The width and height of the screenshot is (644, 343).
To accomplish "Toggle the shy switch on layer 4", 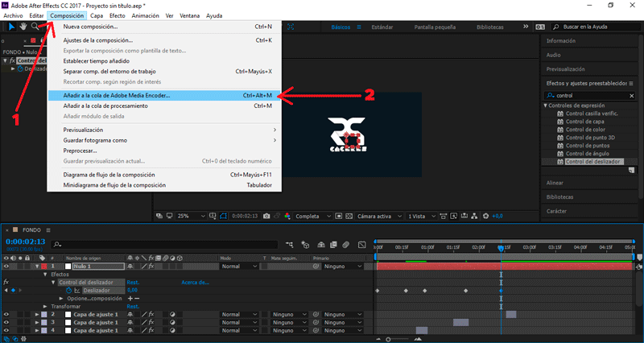I will (x=130, y=330).
